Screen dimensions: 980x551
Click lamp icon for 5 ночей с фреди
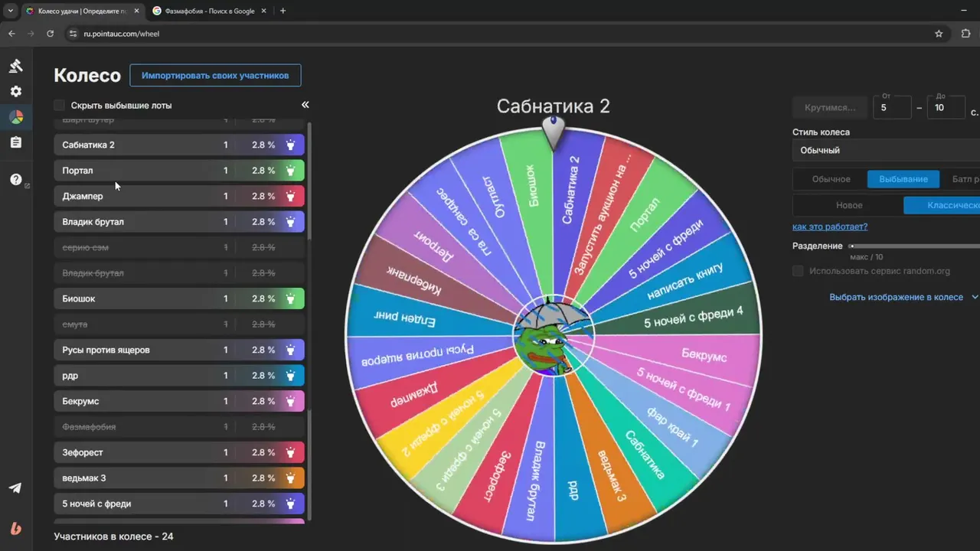click(291, 504)
